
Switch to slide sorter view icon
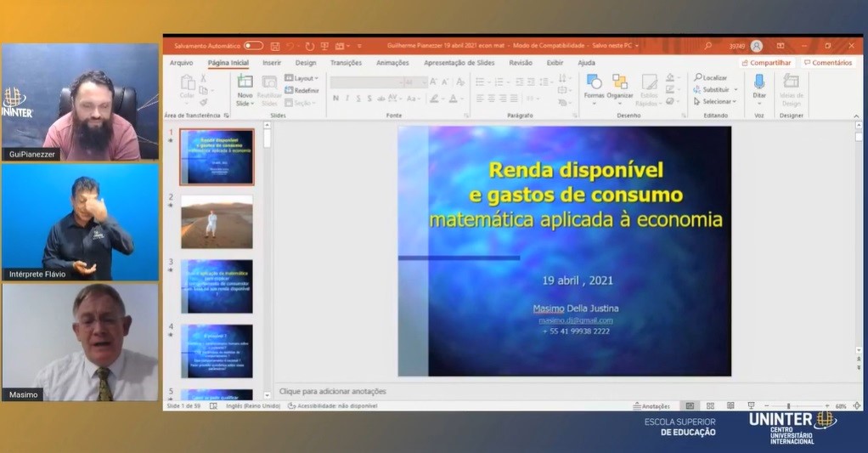(709, 406)
